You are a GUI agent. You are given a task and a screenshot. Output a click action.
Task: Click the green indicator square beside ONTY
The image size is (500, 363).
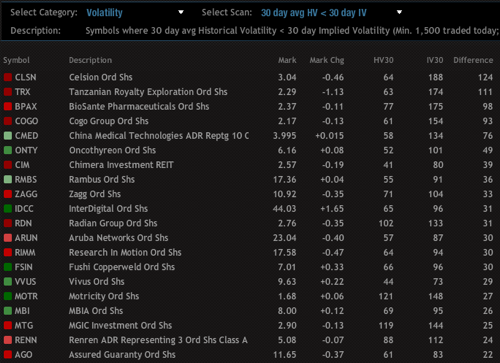pos(8,150)
